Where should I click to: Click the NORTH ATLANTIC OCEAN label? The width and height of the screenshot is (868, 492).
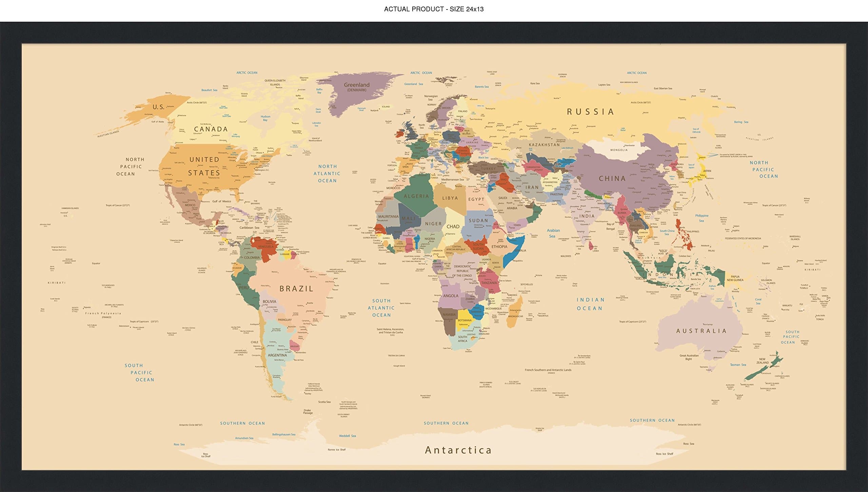pos(327,174)
